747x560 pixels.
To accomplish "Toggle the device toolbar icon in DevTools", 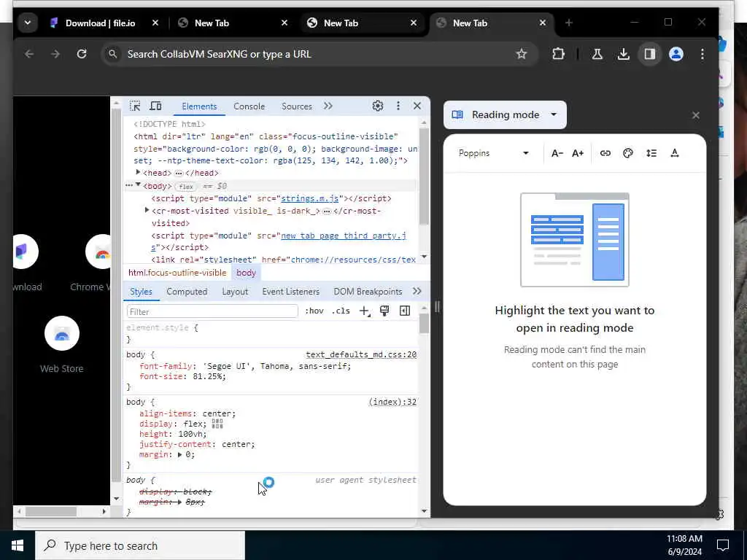I will click(x=156, y=106).
